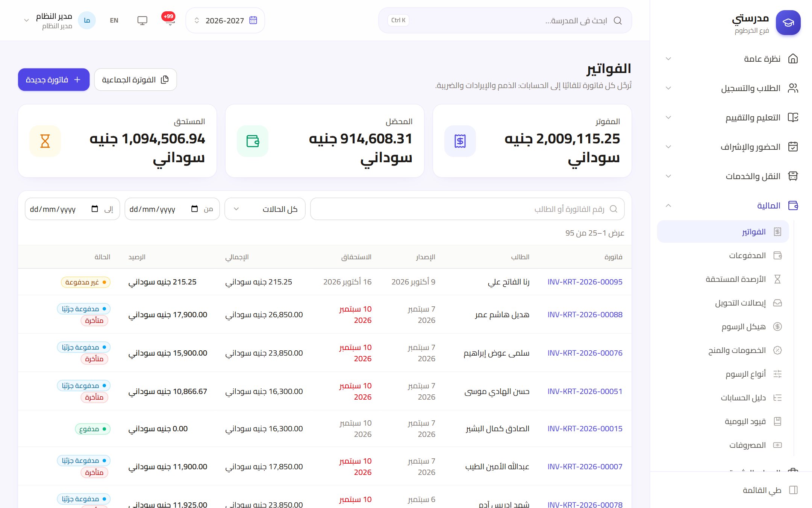The image size is (812, 508).
Task: Open the مدير النظام user menu chevron
Action: pos(26,20)
